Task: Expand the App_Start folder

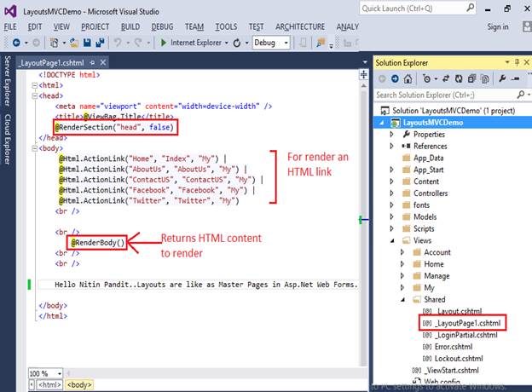Action: (x=391, y=170)
